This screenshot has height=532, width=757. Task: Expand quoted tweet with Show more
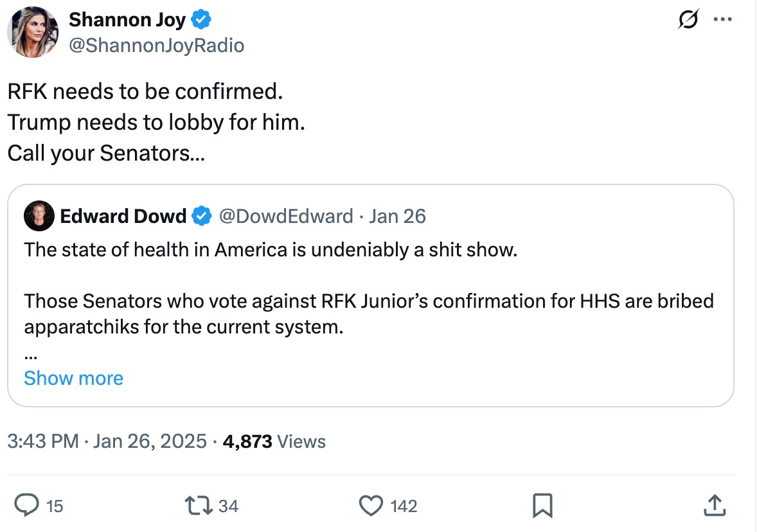coord(73,378)
